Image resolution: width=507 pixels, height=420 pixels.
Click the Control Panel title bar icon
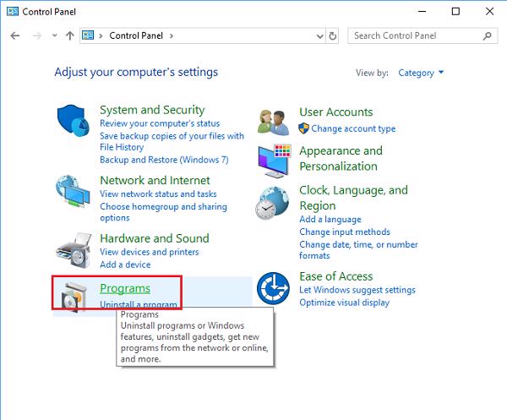(x=13, y=12)
